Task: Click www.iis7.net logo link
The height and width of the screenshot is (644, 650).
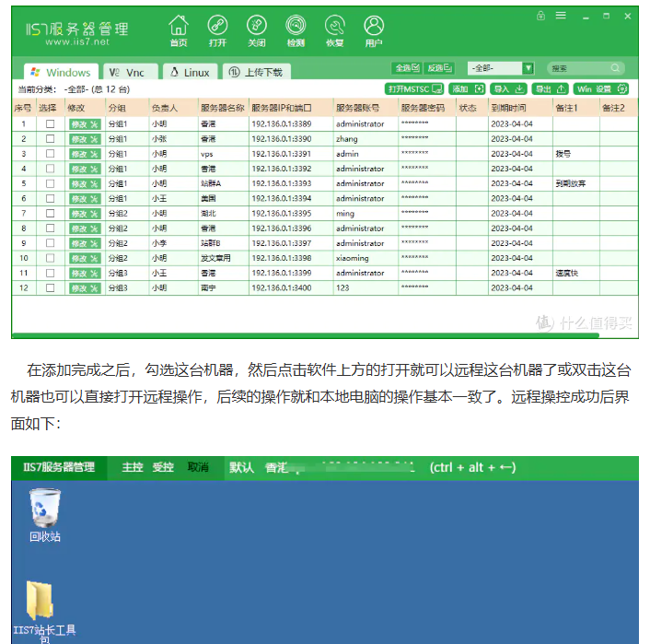Action: click(x=77, y=41)
